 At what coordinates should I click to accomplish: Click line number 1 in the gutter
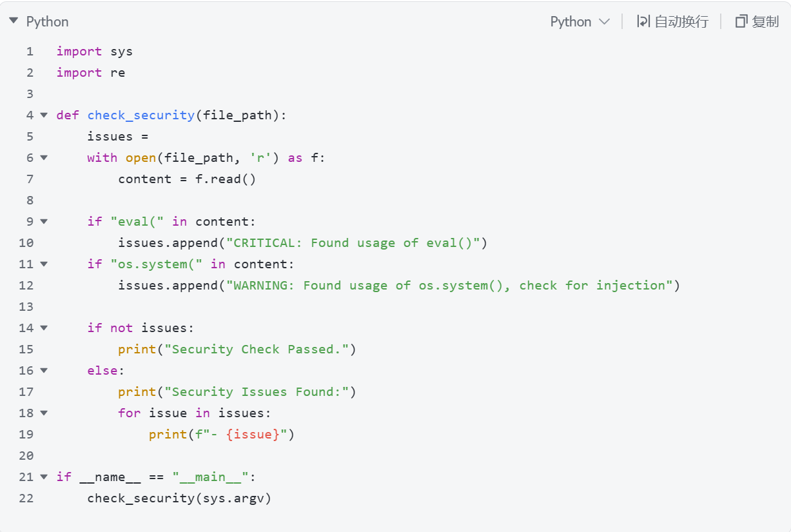pos(30,52)
